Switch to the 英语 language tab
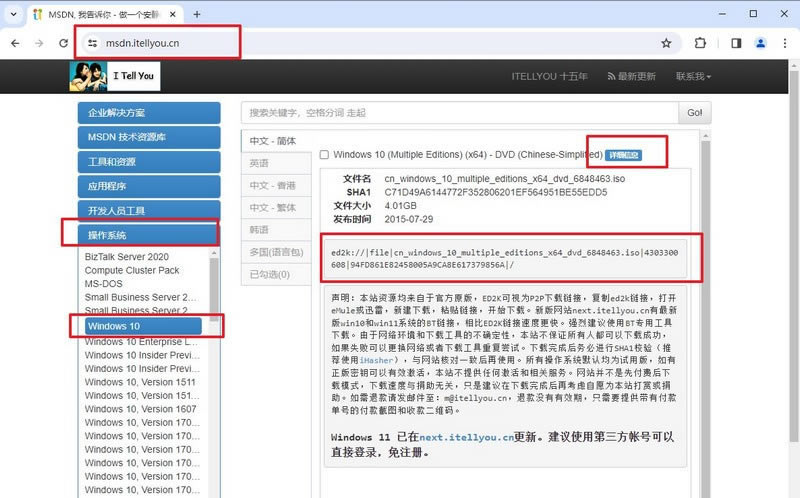 tap(260, 163)
